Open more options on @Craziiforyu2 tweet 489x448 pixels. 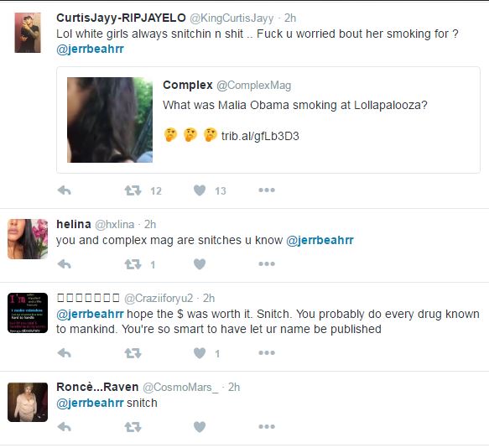(x=267, y=353)
